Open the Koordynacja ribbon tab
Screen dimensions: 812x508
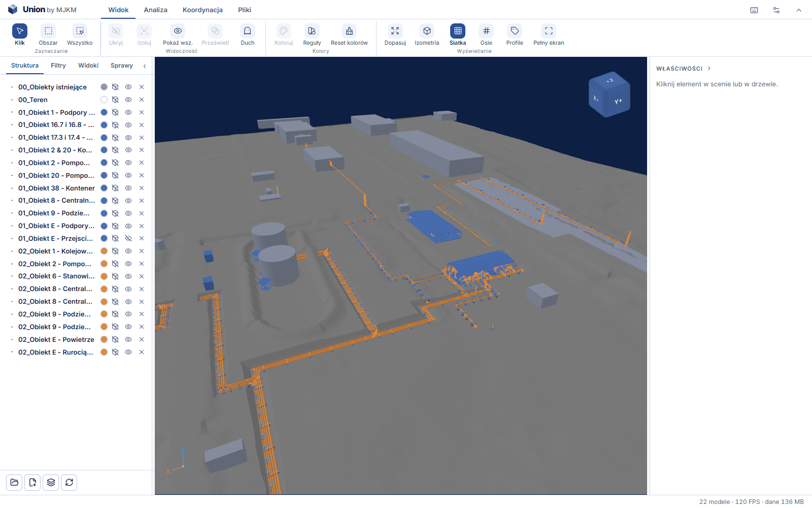point(202,10)
